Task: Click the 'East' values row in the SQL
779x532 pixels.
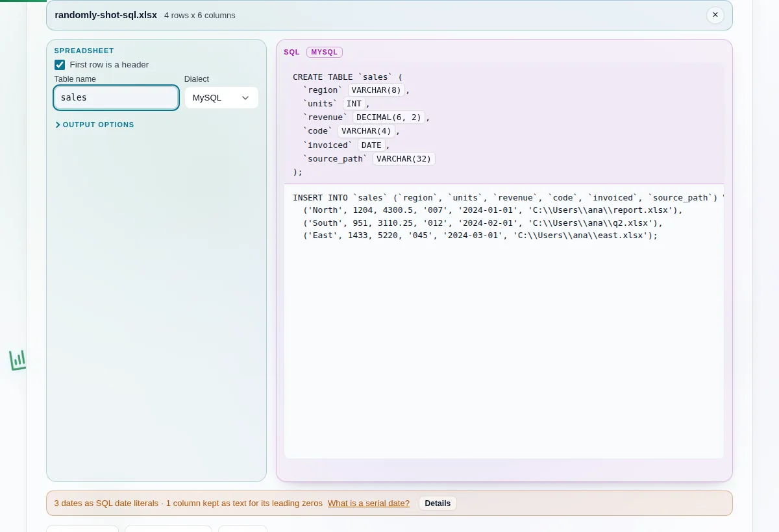Action: [x=480, y=236]
